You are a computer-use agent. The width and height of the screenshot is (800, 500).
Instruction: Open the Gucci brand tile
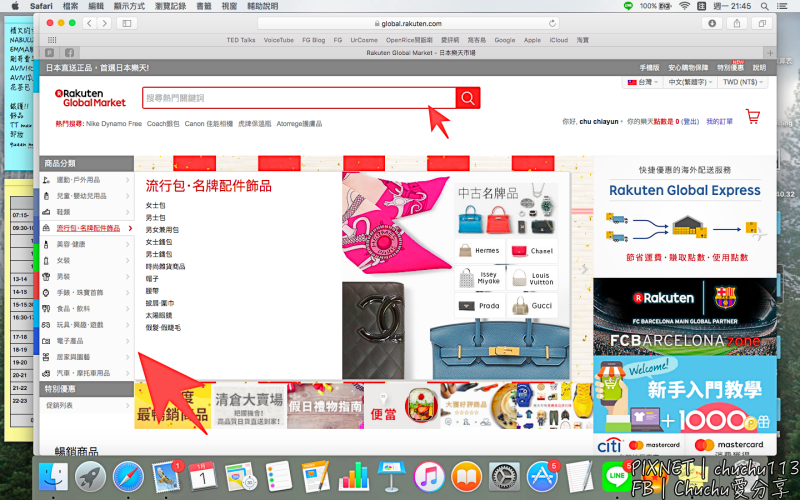pyautogui.click(x=533, y=305)
